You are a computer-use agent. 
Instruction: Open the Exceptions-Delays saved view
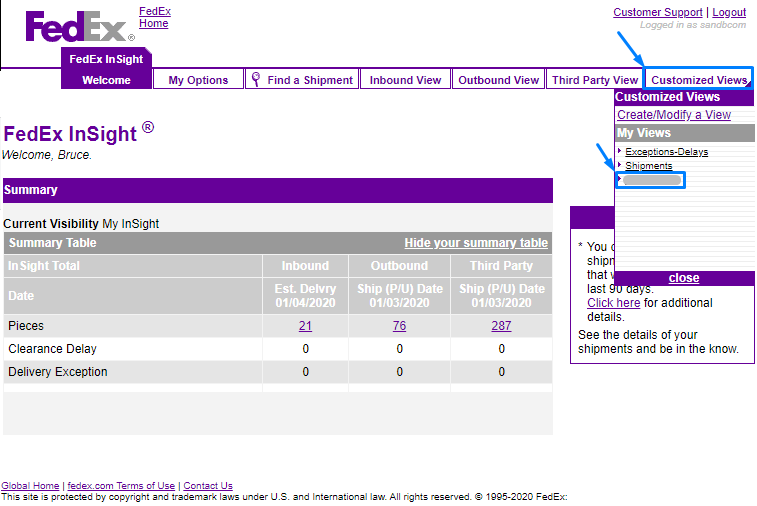click(666, 152)
